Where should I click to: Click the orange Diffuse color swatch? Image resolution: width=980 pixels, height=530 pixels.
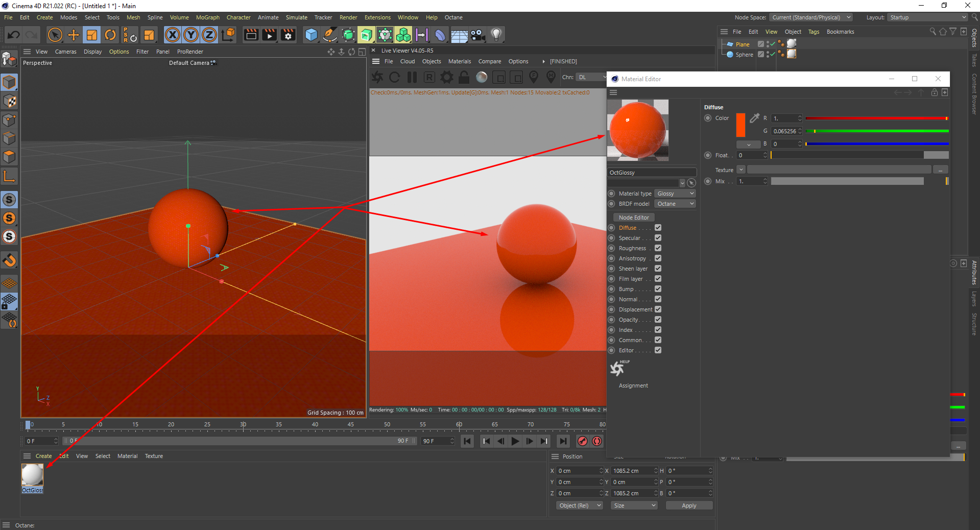pyautogui.click(x=740, y=125)
